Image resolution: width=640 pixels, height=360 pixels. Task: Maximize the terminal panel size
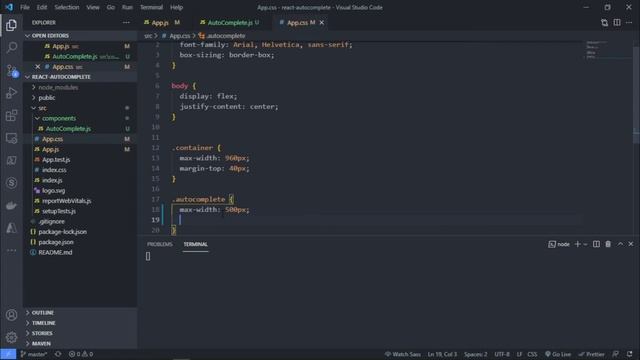[x=620, y=244]
